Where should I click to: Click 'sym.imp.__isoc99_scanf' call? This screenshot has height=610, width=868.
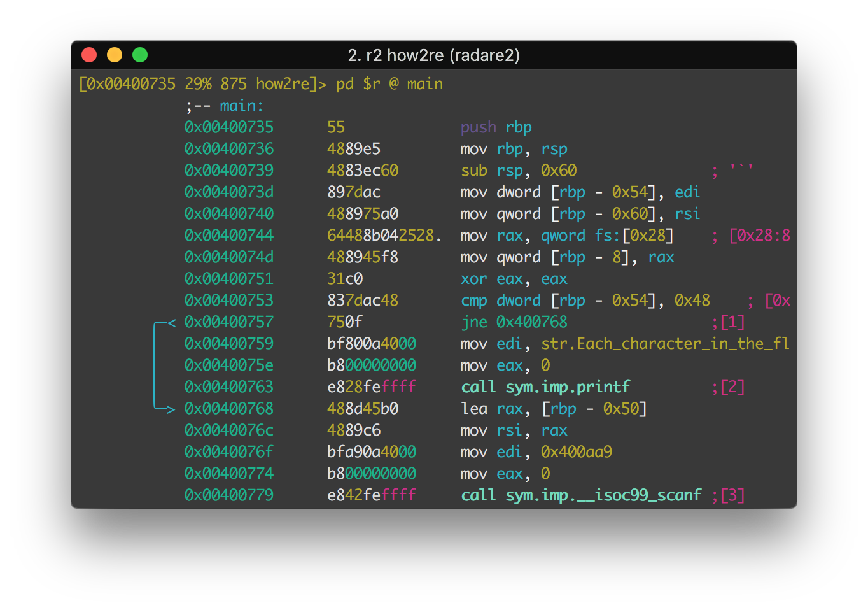tap(604, 495)
